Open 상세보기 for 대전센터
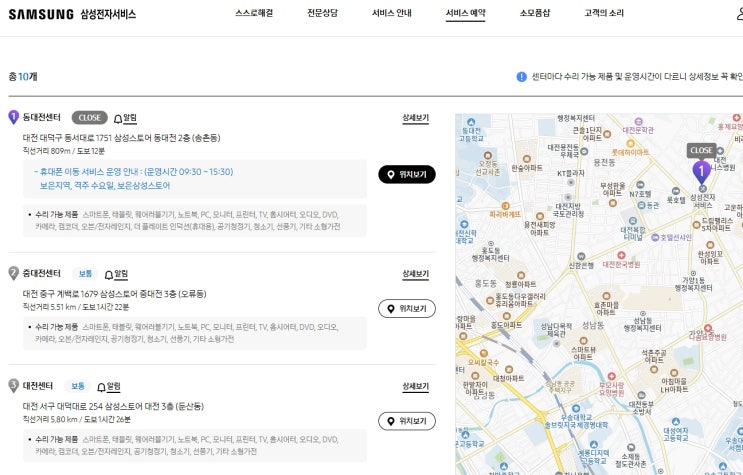This screenshot has width=743, height=475. (x=416, y=386)
